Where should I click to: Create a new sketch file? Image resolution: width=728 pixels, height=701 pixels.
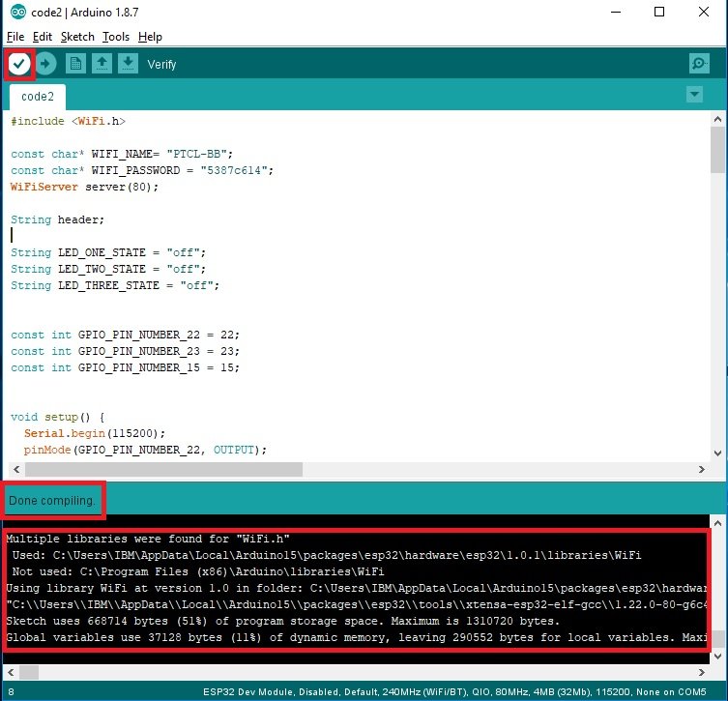[75, 64]
